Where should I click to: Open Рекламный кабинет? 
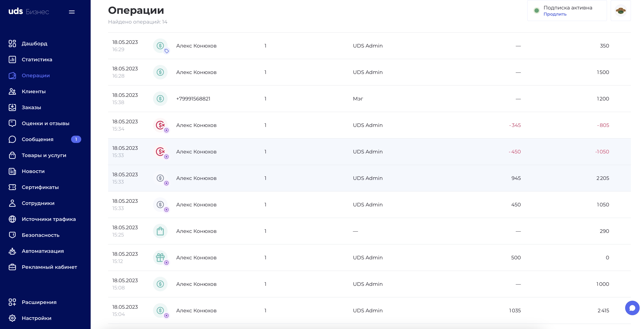49,267
